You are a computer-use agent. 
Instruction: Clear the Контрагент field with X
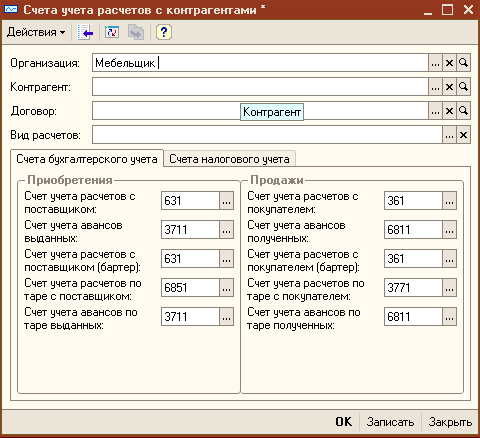[x=449, y=87]
